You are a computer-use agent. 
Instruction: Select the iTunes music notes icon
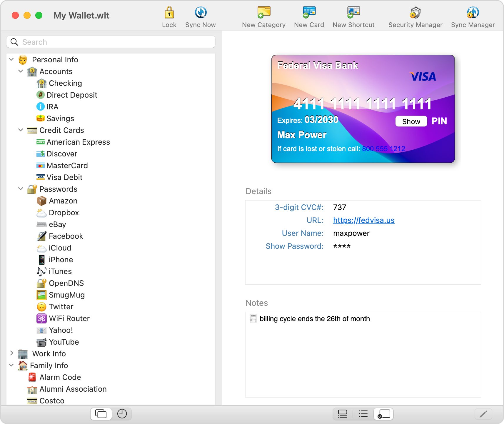(41, 271)
